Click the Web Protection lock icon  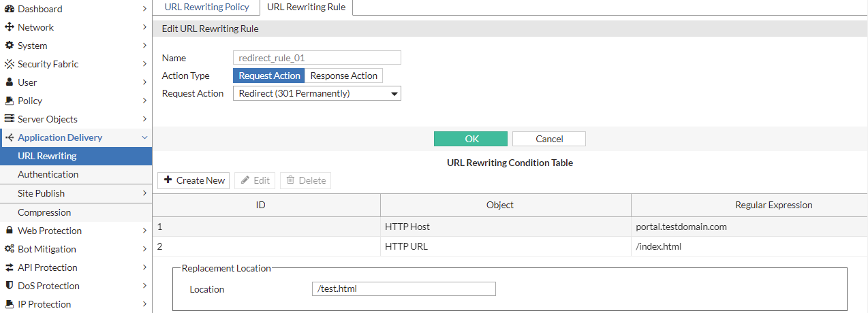point(10,231)
